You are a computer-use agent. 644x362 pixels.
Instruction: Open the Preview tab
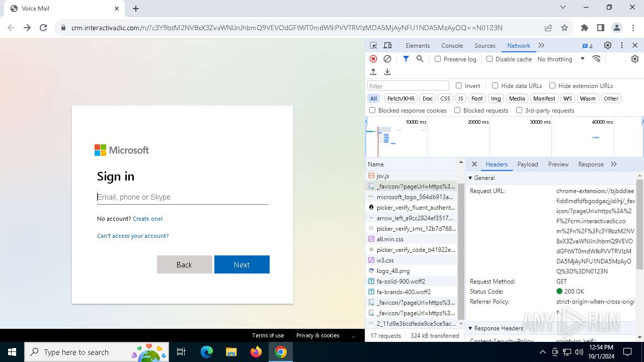coord(558,164)
